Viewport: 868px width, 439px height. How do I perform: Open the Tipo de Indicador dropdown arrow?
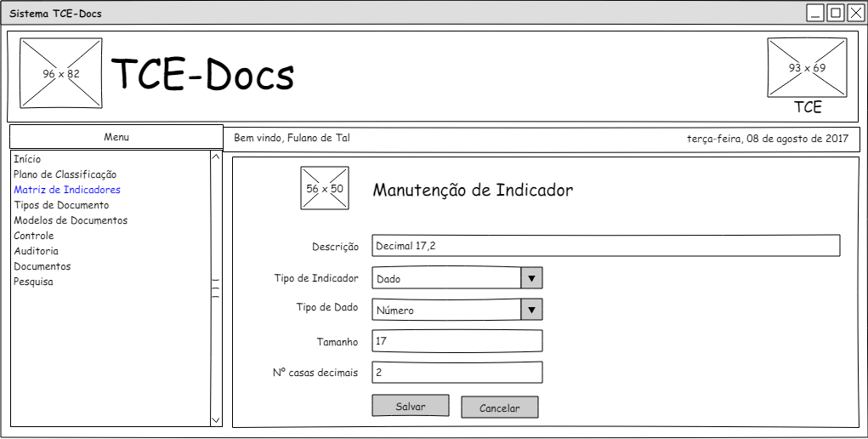(531, 278)
